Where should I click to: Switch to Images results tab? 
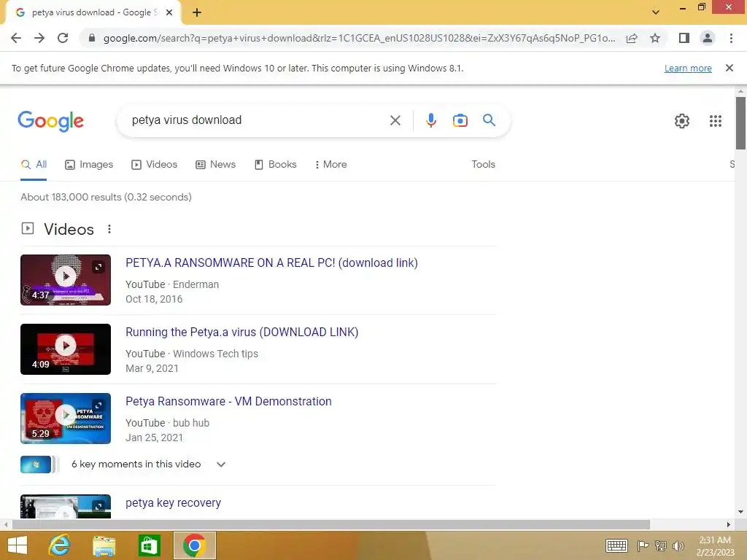[x=88, y=164]
